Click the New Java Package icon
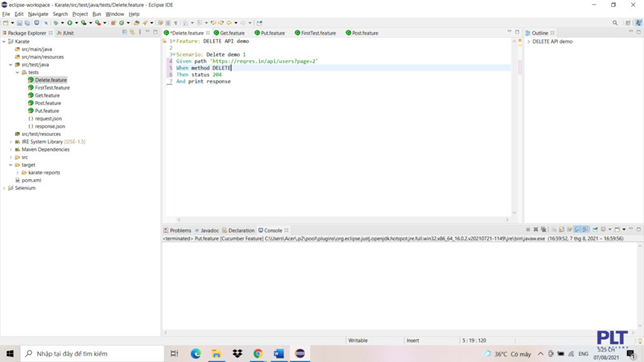 (113, 23)
